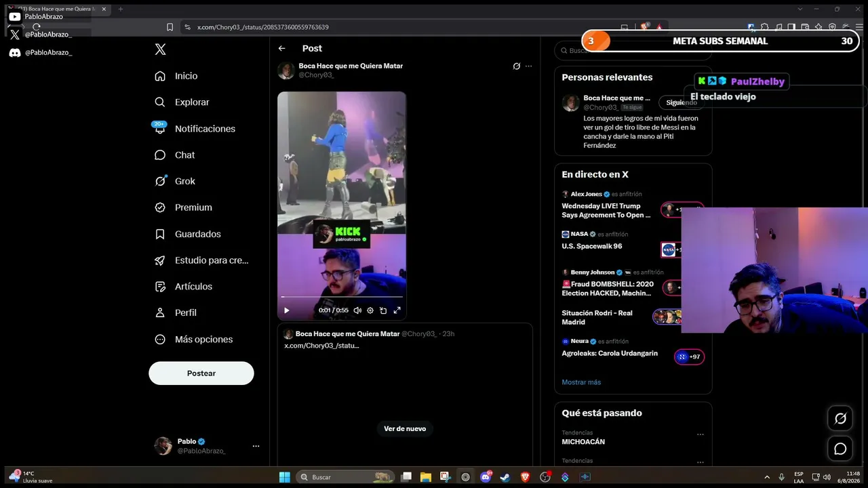This screenshot has width=868, height=488.
Task: Open Discord from the taskbar
Action: point(486,477)
